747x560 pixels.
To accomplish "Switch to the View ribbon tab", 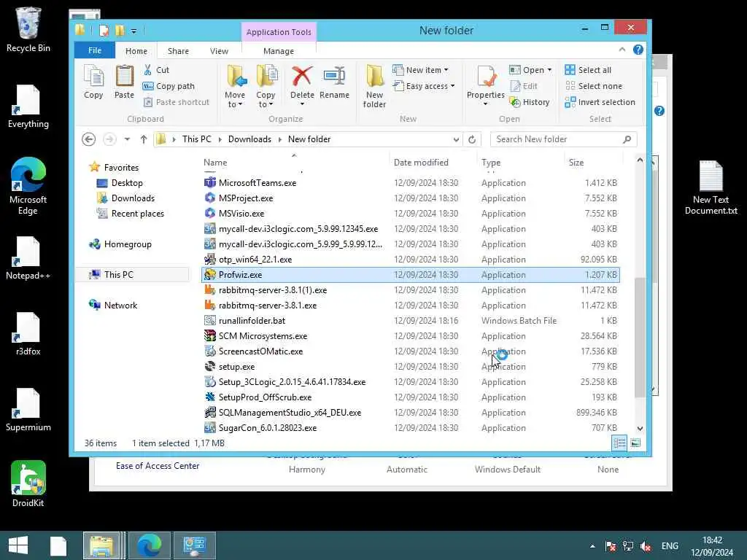I will pos(219,51).
